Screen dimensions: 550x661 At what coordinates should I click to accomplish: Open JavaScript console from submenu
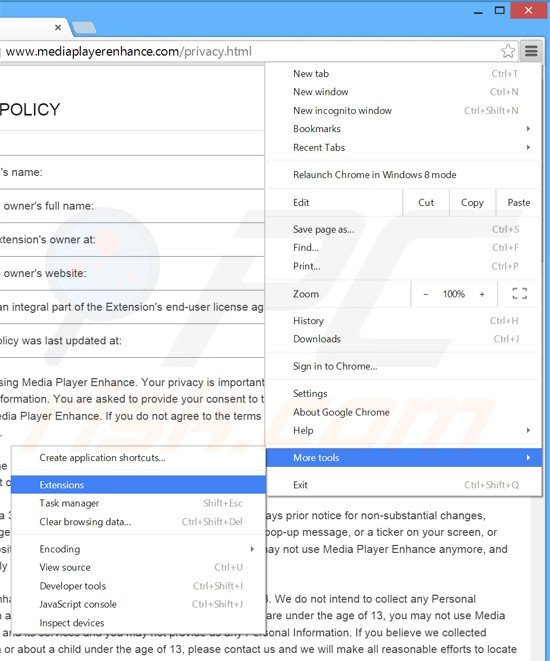click(x=138, y=604)
